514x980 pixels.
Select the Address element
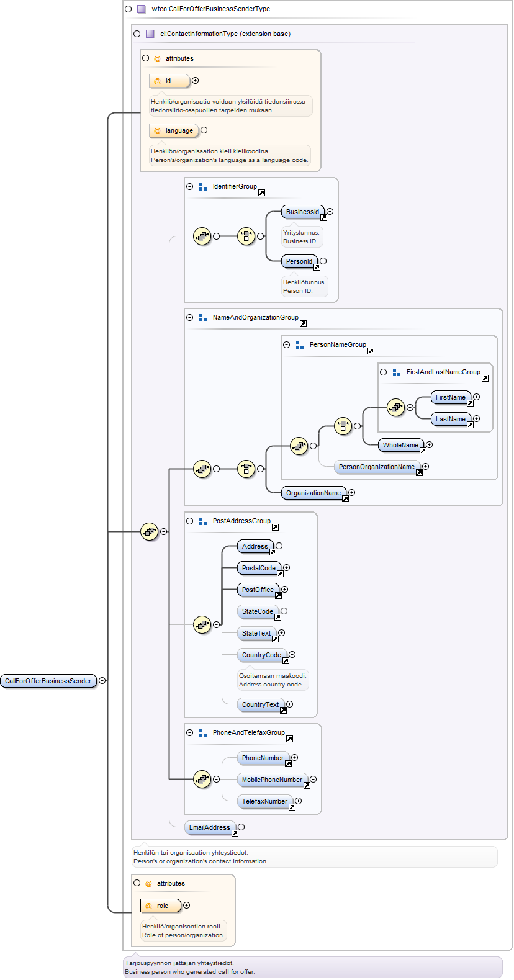(x=255, y=547)
